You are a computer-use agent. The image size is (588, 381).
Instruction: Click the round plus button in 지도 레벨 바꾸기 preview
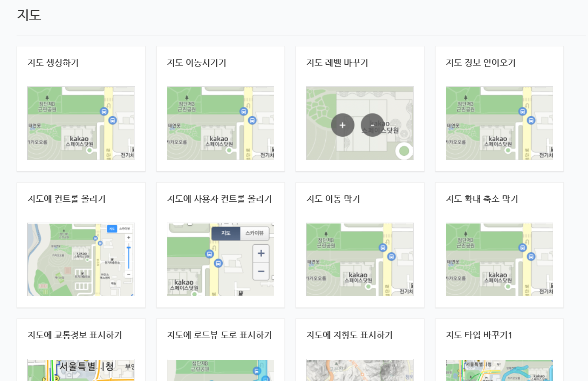[x=342, y=125]
